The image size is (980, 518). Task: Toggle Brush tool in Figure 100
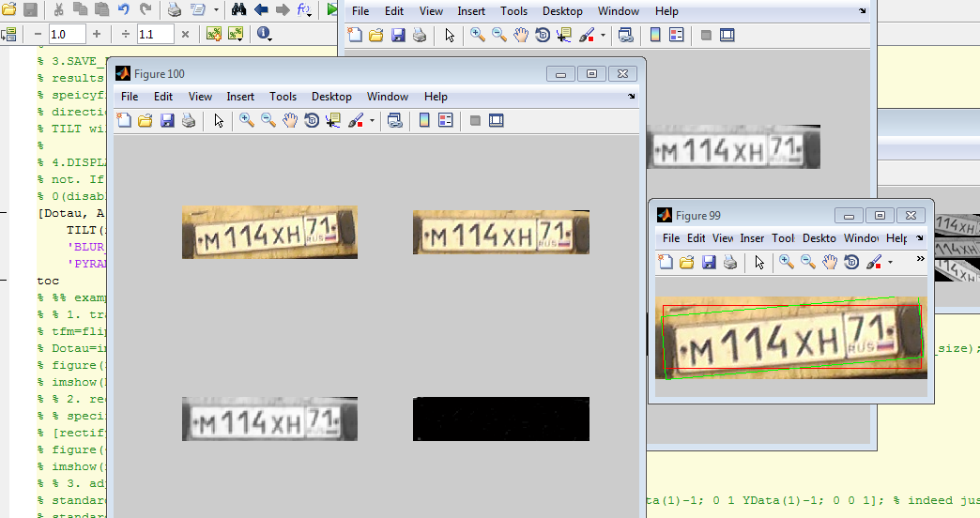pyautogui.click(x=356, y=120)
